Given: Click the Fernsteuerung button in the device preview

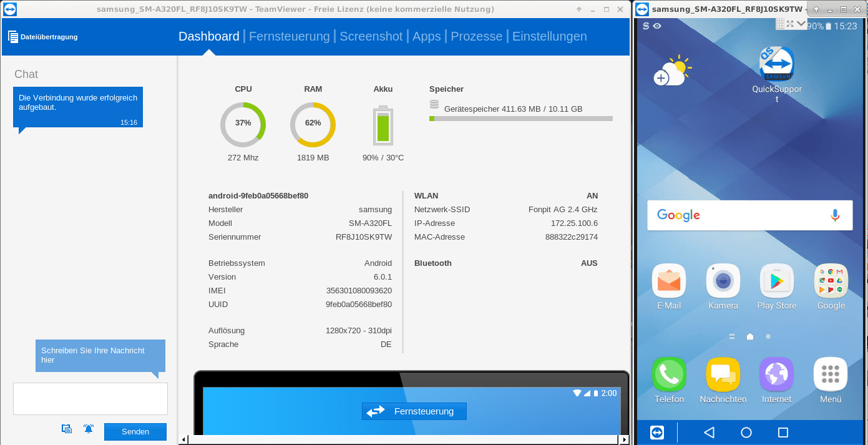Looking at the screenshot, I should (x=414, y=411).
